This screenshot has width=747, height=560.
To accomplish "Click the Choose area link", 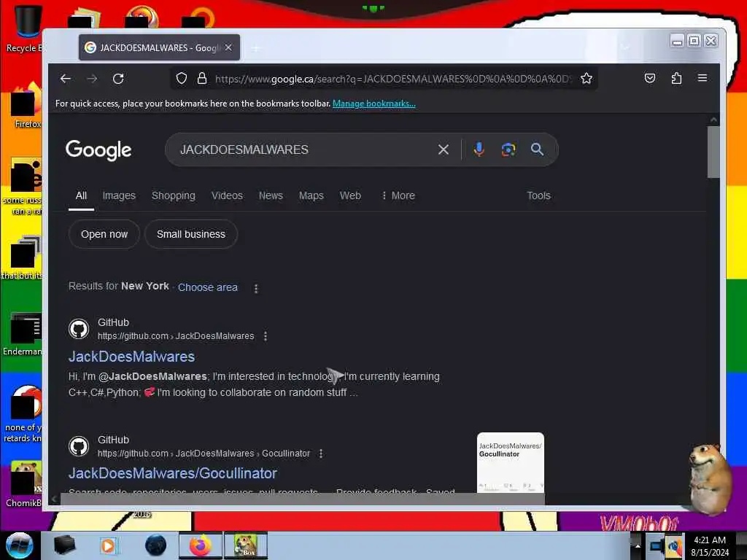I will 208,287.
